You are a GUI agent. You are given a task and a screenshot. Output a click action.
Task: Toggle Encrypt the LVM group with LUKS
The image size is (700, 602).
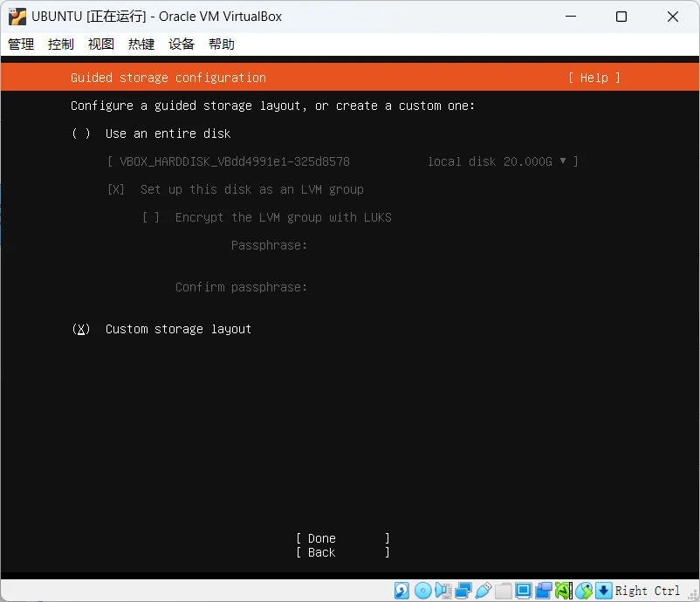(x=151, y=217)
